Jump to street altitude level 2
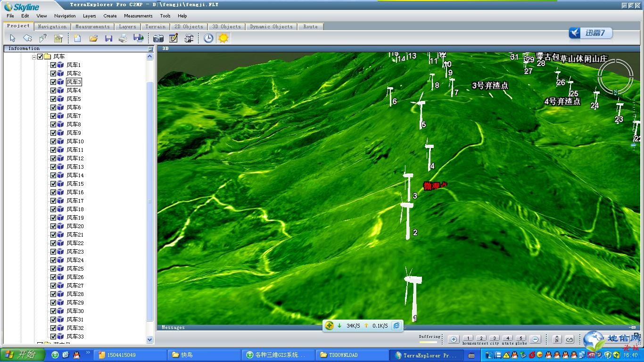The width and height of the screenshot is (644, 362). point(481,338)
